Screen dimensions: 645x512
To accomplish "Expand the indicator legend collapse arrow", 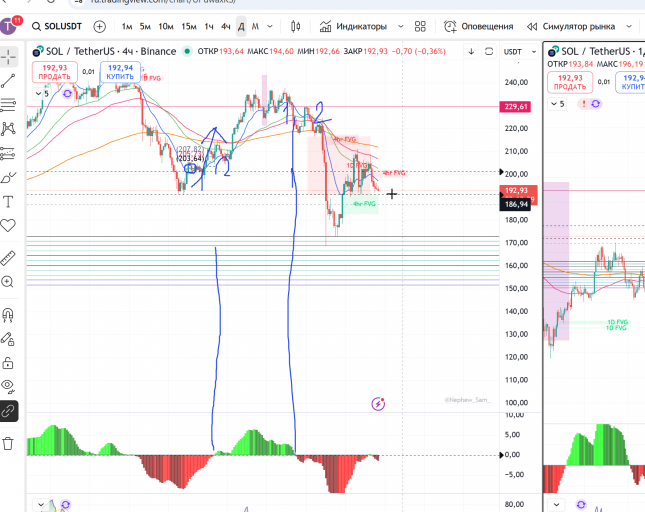I will (x=39, y=94).
